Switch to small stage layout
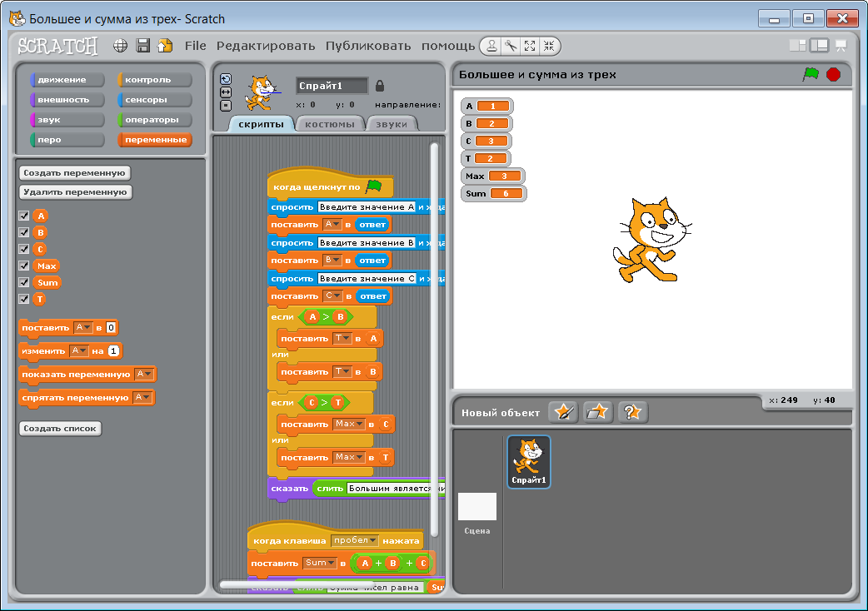This screenshot has width=868, height=611. tap(798, 45)
